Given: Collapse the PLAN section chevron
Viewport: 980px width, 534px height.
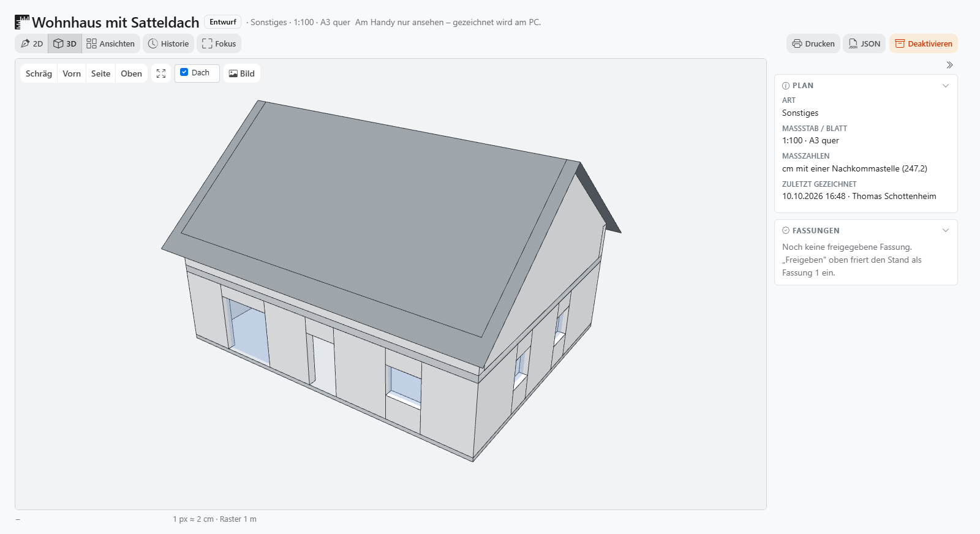Looking at the screenshot, I should click(946, 86).
